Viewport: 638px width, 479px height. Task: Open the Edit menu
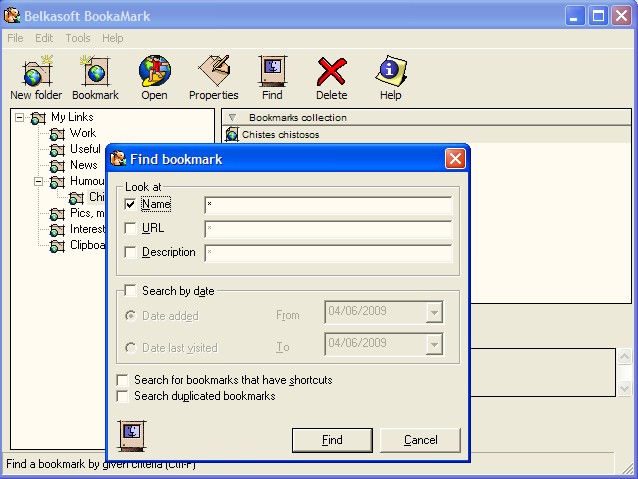click(x=44, y=38)
